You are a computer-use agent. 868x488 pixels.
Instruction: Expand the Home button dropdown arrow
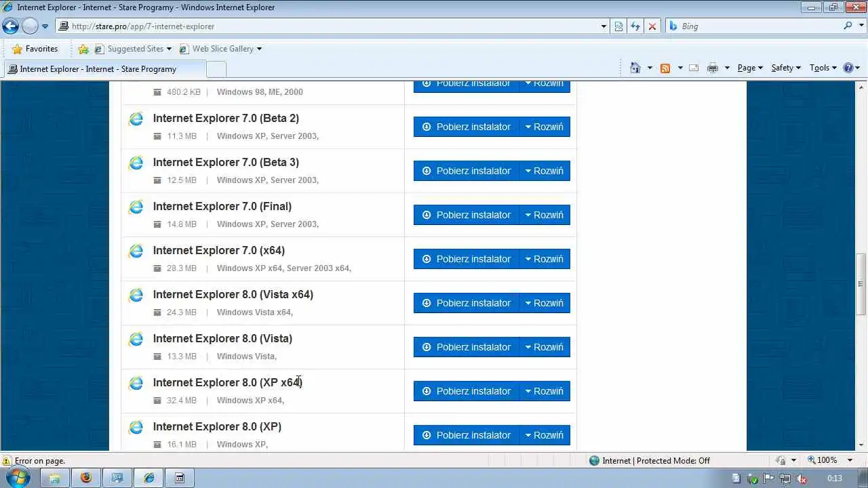click(x=650, y=68)
